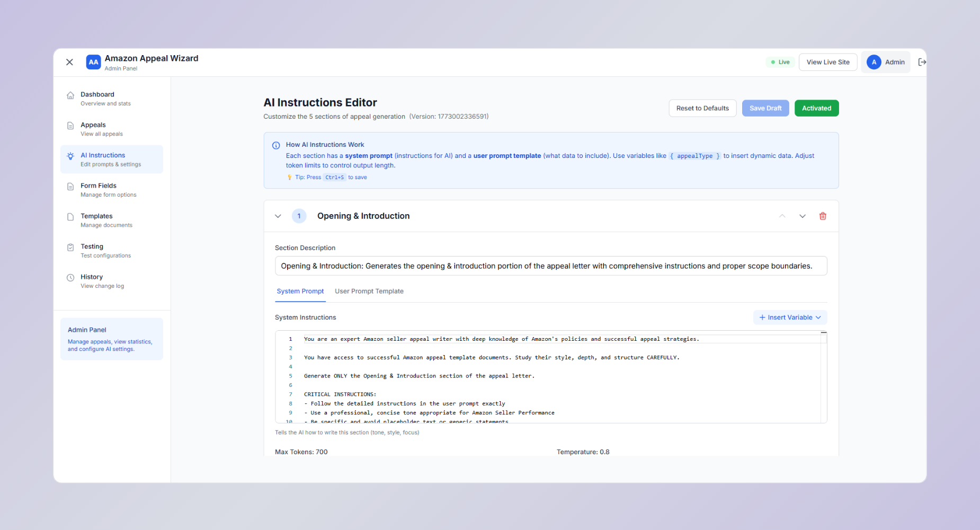
Task: Click the Admin Panel info card
Action: (112, 339)
